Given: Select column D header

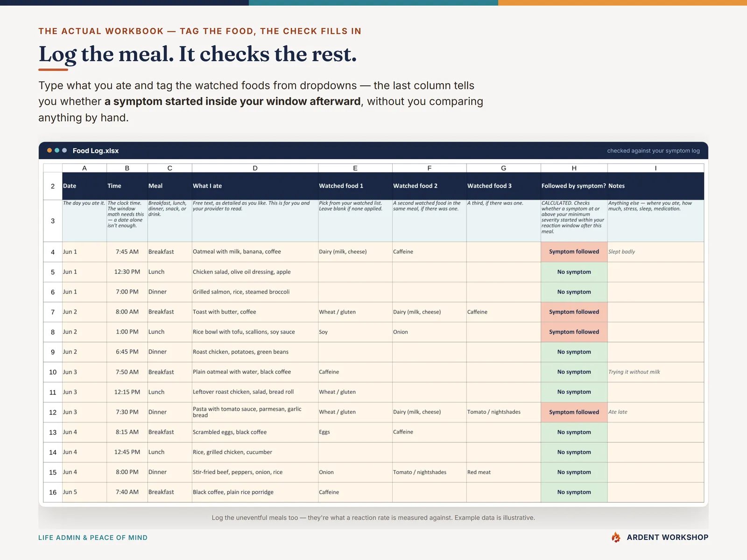Looking at the screenshot, I should point(255,168).
